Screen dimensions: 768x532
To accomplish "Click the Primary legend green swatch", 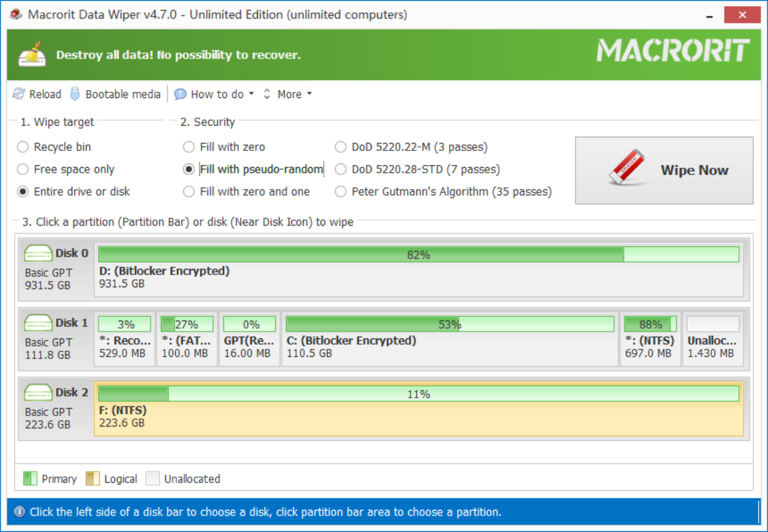I will click(30, 478).
